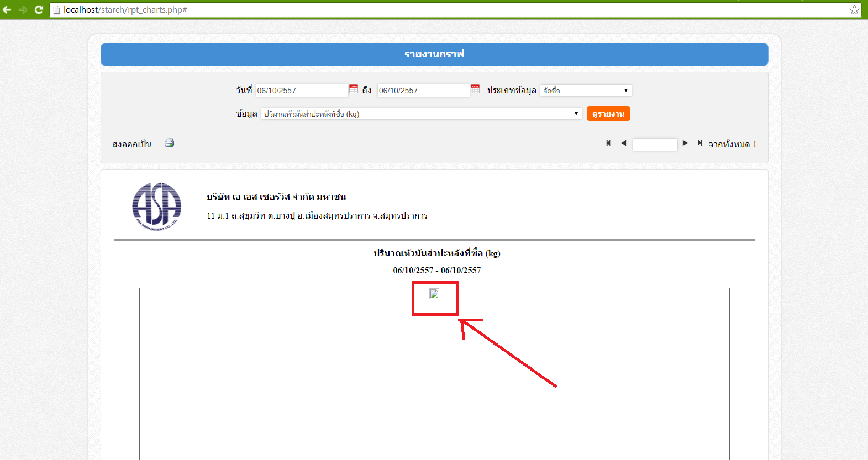
Task: Click the ประเภทข้อมูล label text
Action: point(512,91)
